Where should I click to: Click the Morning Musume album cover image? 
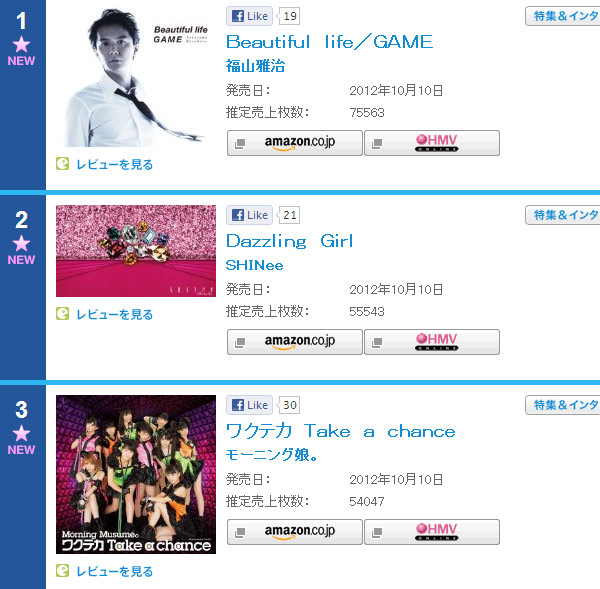click(x=136, y=474)
